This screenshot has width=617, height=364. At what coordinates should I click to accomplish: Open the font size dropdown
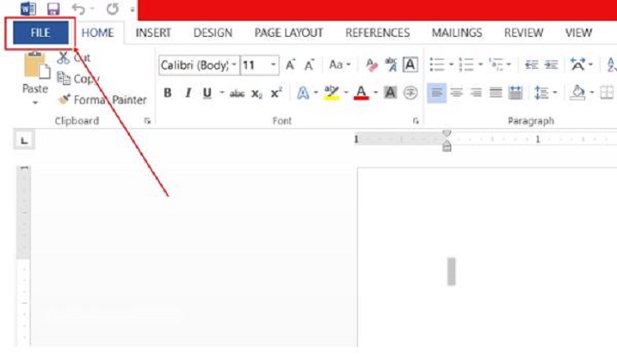tap(273, 64)
